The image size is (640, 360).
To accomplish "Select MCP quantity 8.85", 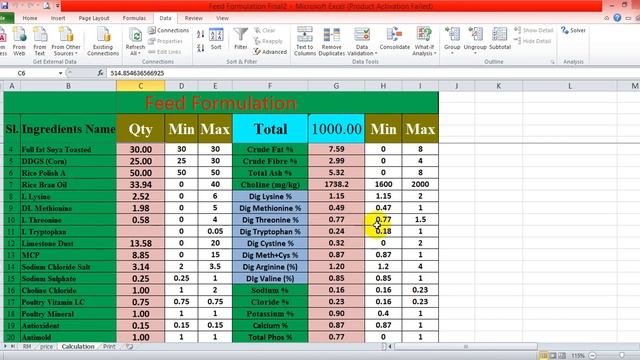I will (x=140, y=255).
